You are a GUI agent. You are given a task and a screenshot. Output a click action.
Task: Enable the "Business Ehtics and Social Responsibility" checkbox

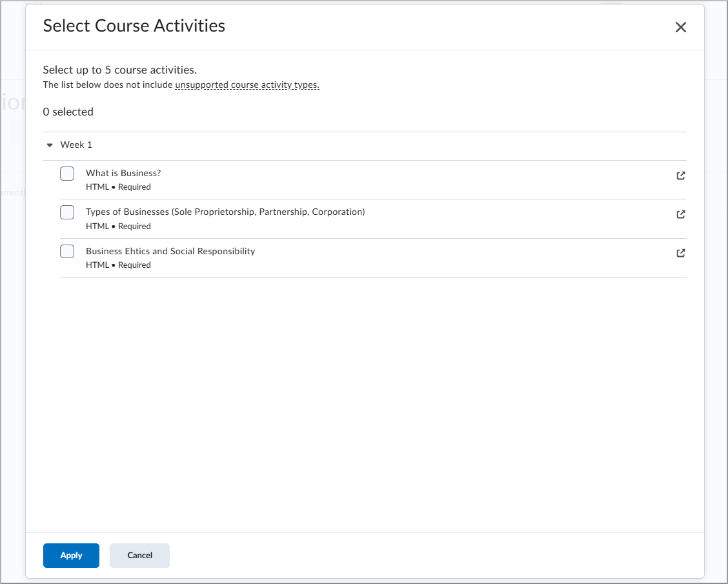click(x=67, y=251)
